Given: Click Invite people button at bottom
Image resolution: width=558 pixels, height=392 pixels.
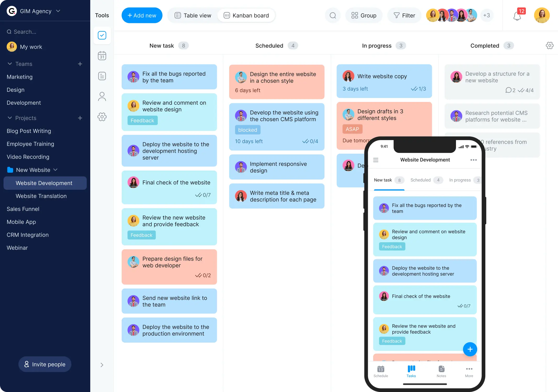Looking at the screenshot, I should pyautogui.click(x=44, y=364).
